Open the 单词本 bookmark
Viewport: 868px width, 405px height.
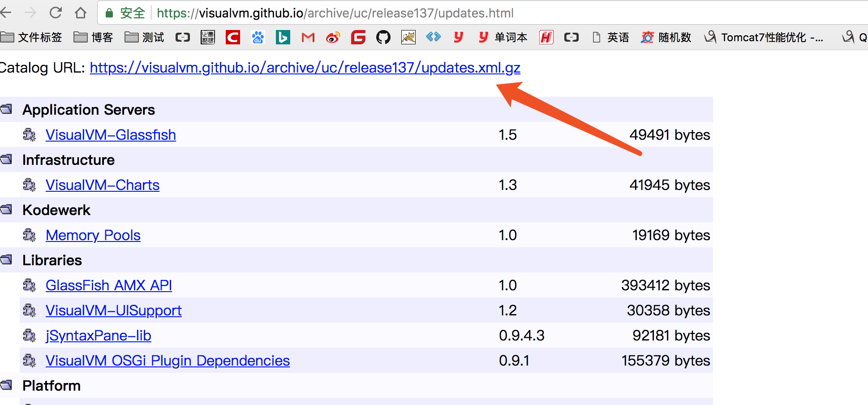point(503,37)
